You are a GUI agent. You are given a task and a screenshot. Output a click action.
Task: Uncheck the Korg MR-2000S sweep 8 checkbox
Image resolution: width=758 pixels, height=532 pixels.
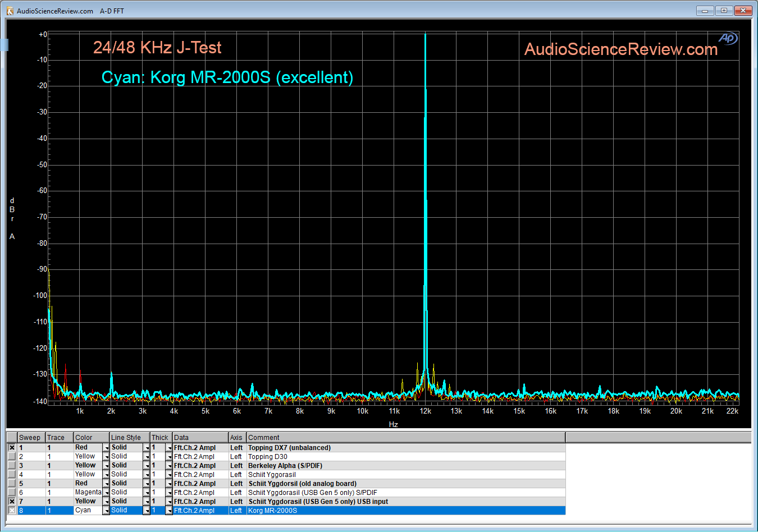[x=12, y=511]
